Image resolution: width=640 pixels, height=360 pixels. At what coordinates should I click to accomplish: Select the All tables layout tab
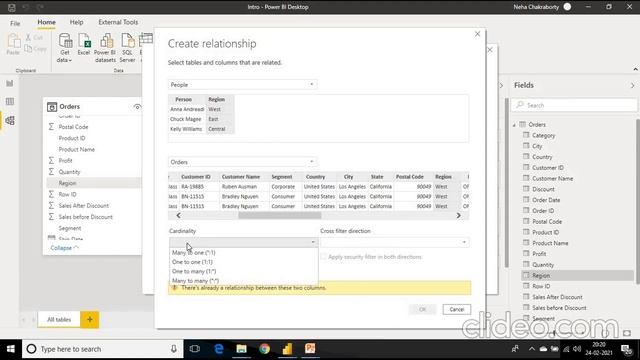click(x=59, y=320)
